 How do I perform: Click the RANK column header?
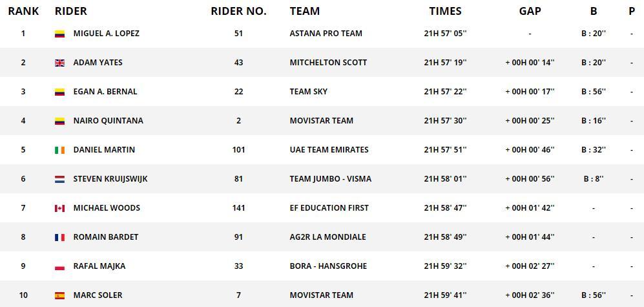(23, 11)
